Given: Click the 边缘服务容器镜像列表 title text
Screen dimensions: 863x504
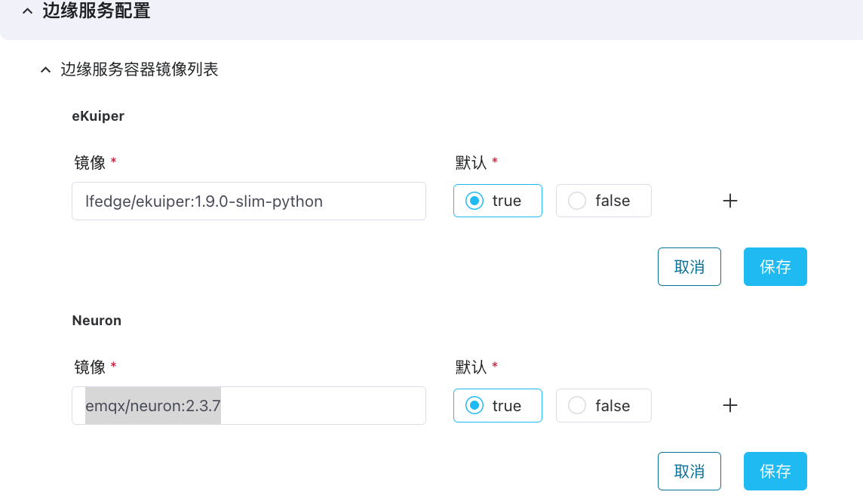Looking at the screenshot, I should point(140,70).
